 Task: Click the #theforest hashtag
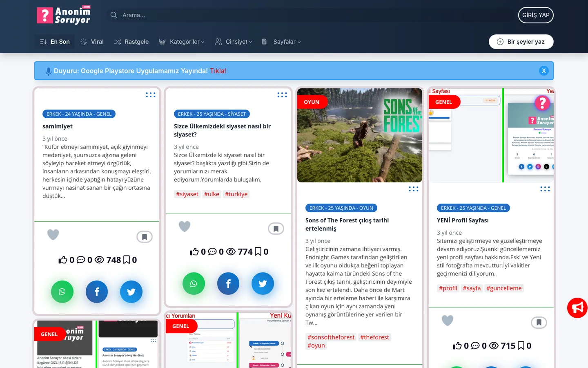coord(374,337)
